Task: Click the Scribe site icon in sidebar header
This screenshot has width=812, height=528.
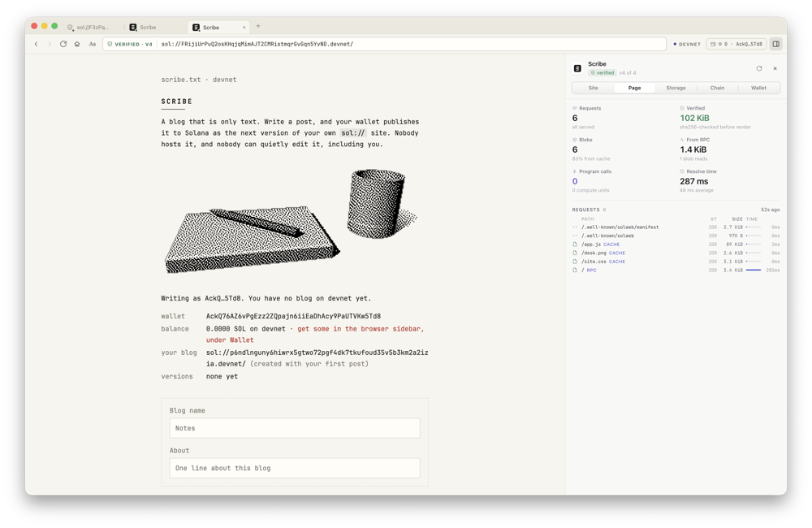Action: [x=577, y=68]
